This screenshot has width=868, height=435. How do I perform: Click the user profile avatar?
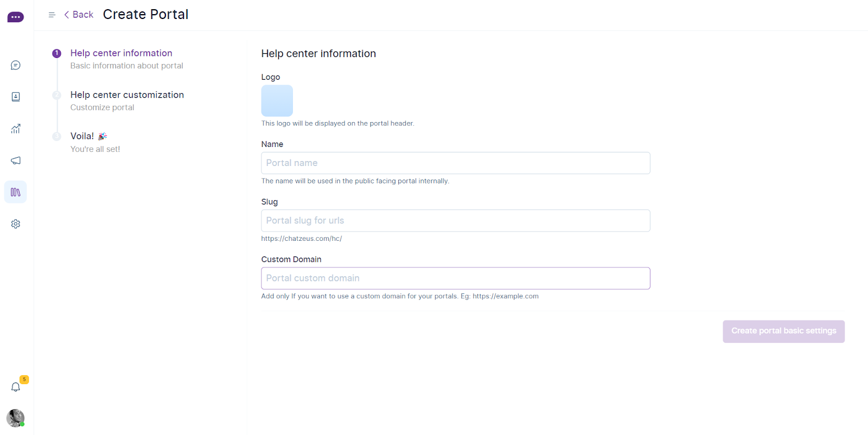coord(15,418)
